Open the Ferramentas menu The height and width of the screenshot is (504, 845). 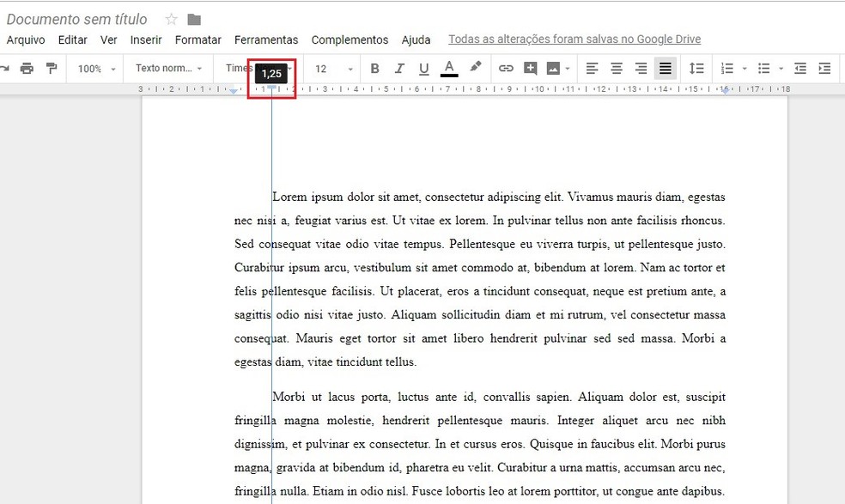266,39
